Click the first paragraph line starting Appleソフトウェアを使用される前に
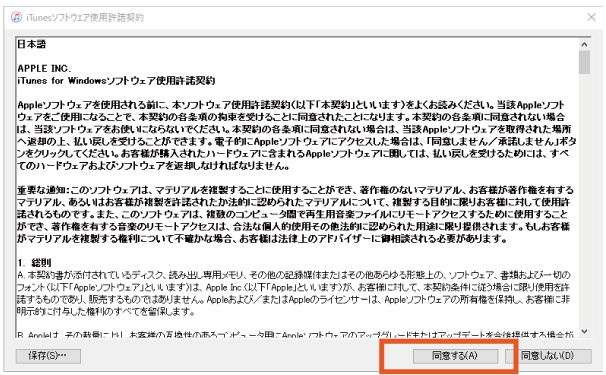This screenshot has width=606, height=375. coord(291,105)
